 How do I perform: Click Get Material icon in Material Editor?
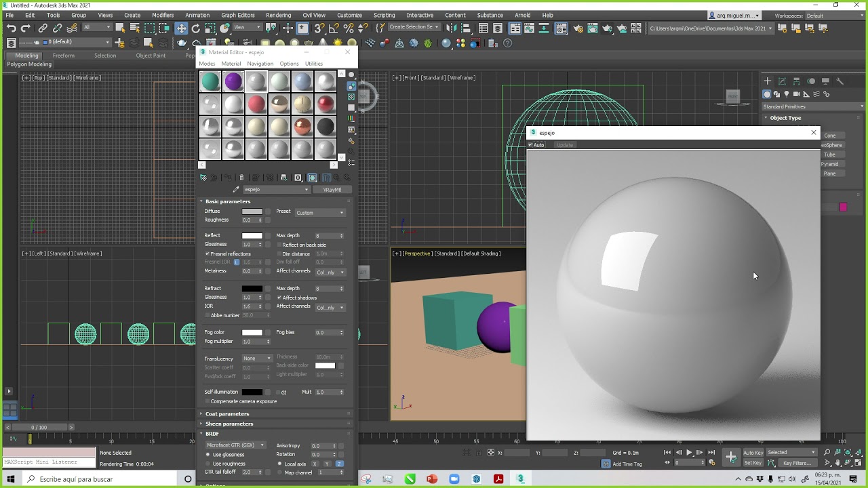(x=203, y=178)
